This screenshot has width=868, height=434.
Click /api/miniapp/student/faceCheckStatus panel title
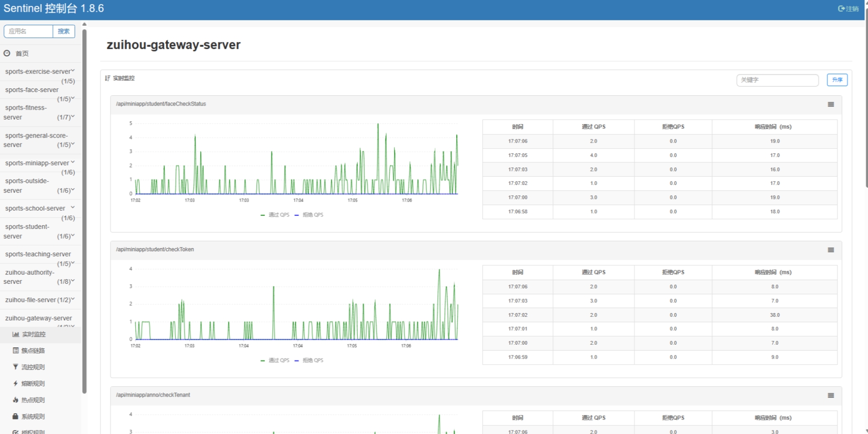pyautogui.click(x=161, y=104)
